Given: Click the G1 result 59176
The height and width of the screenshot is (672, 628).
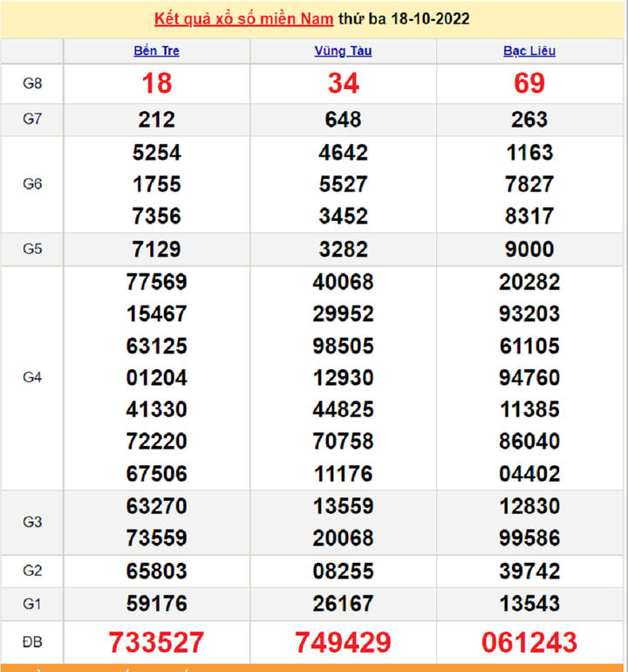Looking at the screenshot, I should (x=157, y=603).
